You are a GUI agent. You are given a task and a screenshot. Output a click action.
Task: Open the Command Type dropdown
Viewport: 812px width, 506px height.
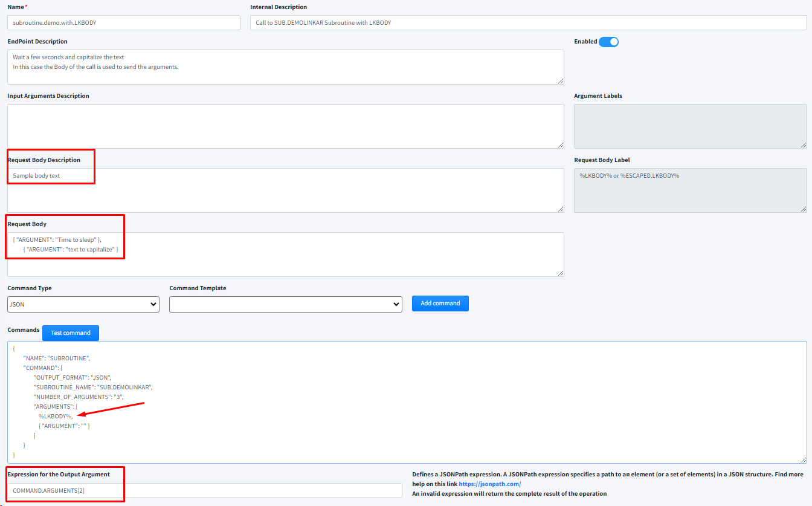pyautogui.click(x=83, y=304)
